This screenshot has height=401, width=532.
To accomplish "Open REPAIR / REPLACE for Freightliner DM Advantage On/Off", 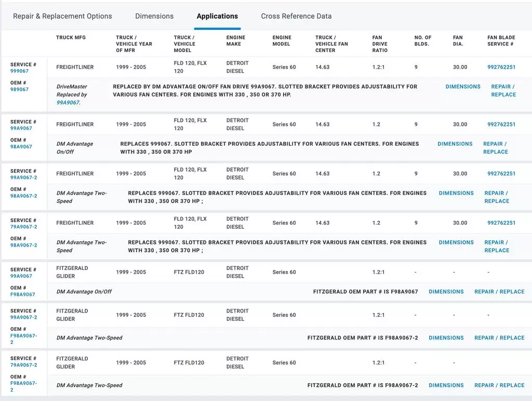I will [x=495, y=148].
